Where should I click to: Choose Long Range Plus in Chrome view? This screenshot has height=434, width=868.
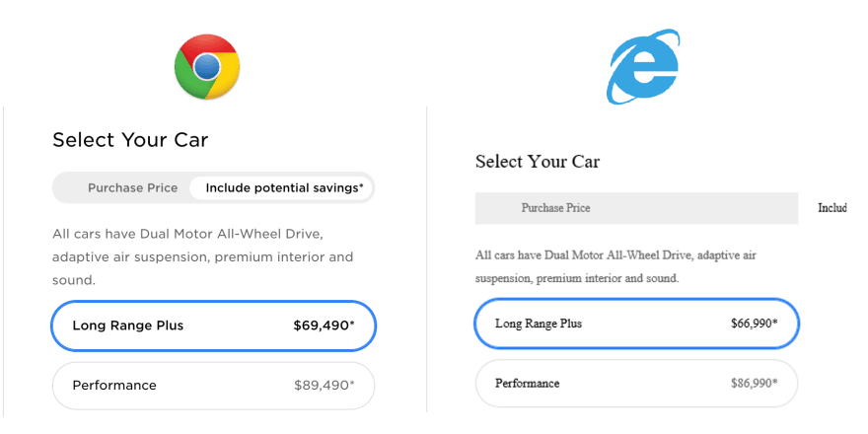(x=214, y=325)
